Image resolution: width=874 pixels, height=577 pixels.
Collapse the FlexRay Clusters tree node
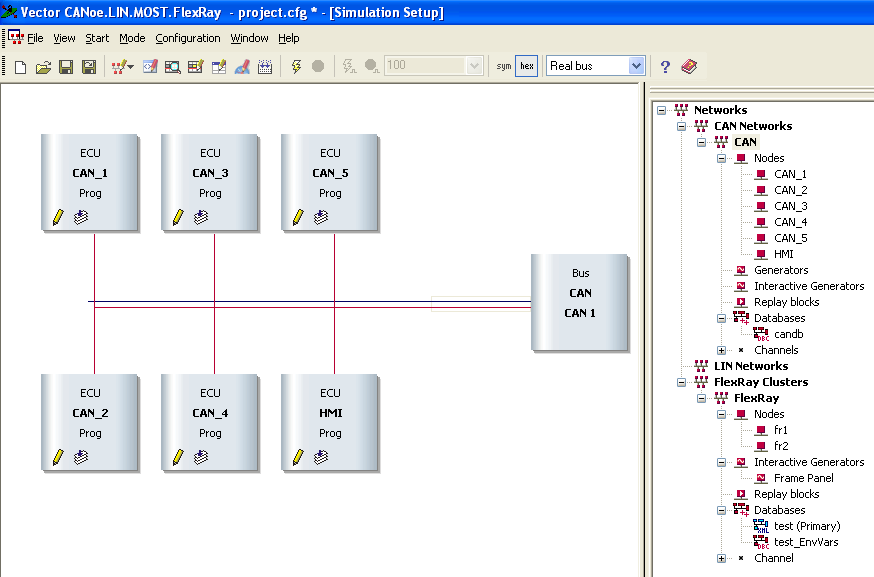point(682,382)
